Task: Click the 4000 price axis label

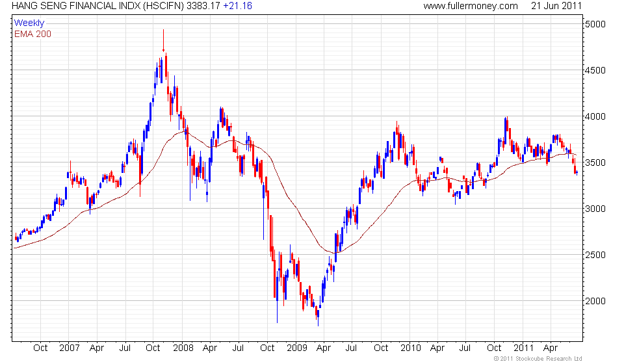Action: click(x=595, y=116)
